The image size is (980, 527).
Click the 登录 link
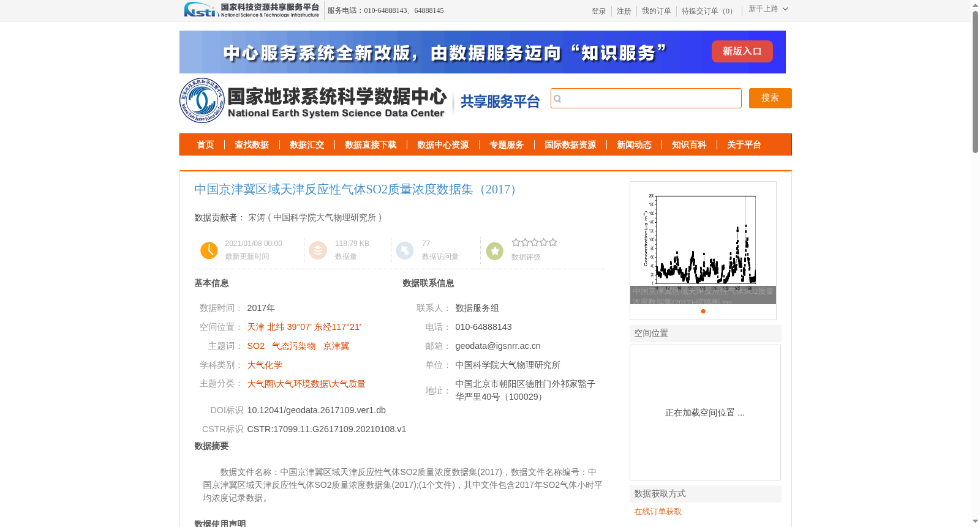pyautogui.click(x=598, y=11)
